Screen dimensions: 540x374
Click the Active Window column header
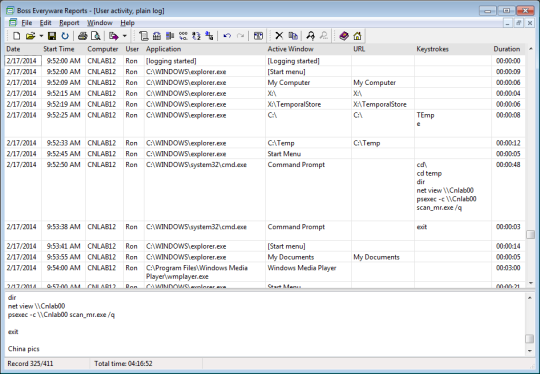pos(309,49)
